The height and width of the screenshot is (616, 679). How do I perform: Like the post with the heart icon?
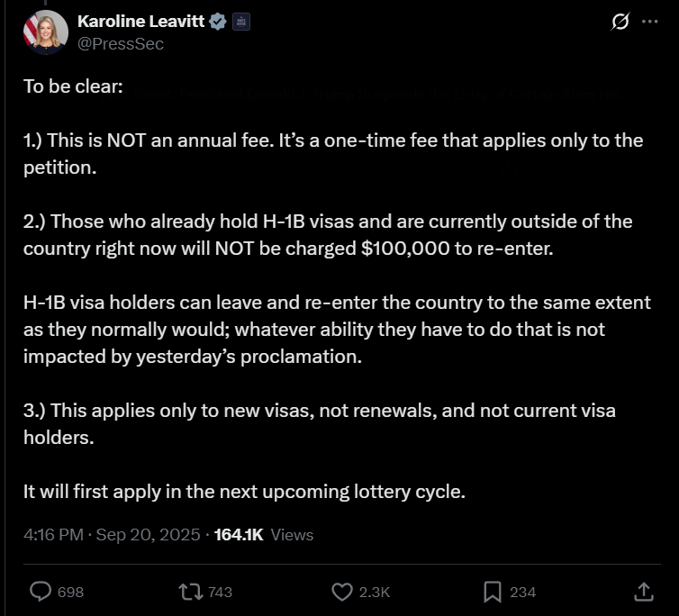click(x=342, y=591)
